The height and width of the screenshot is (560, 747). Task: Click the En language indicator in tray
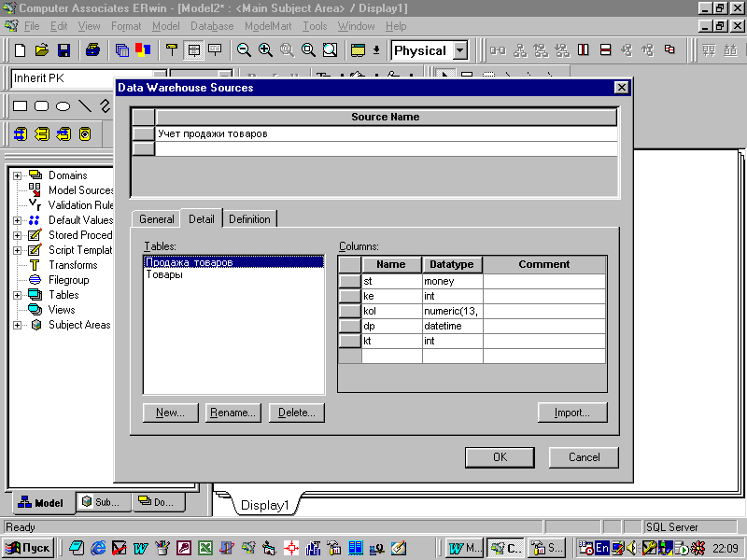[602, 548]
